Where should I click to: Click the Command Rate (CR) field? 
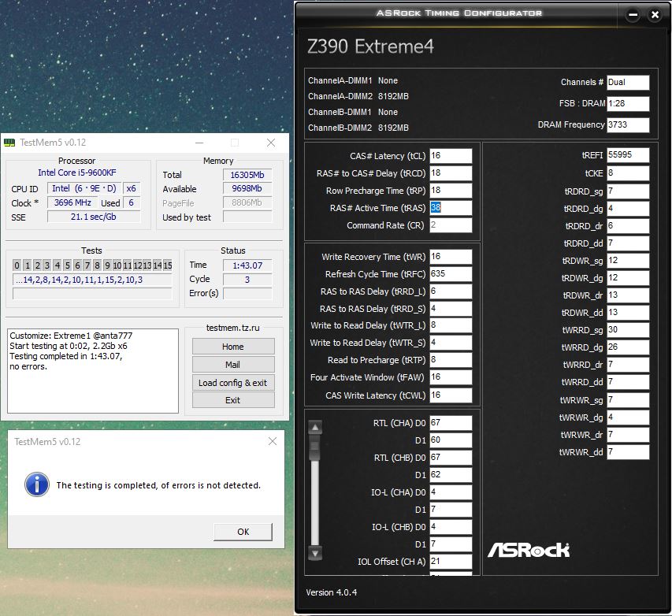tap(451, 225)
